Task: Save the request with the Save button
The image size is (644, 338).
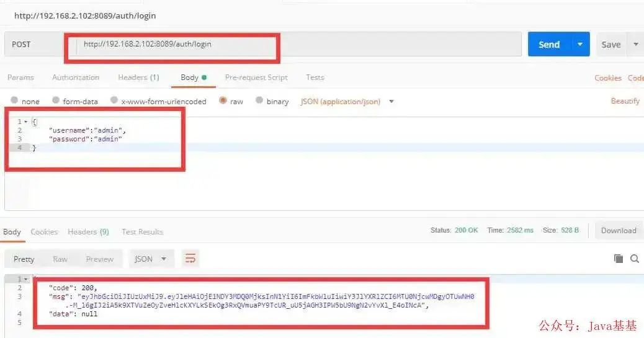Action: click(x=611, y=45)
